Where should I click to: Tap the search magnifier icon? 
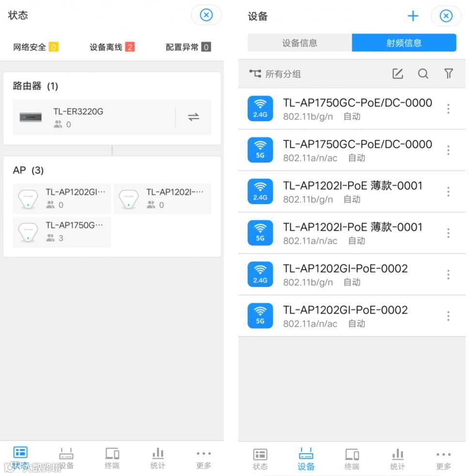coord(423,74)
